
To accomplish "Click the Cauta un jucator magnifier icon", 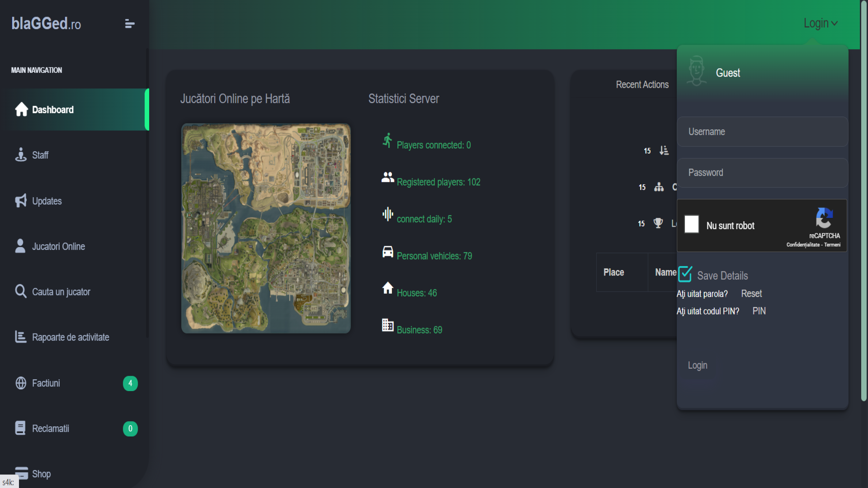I will 21,291.
